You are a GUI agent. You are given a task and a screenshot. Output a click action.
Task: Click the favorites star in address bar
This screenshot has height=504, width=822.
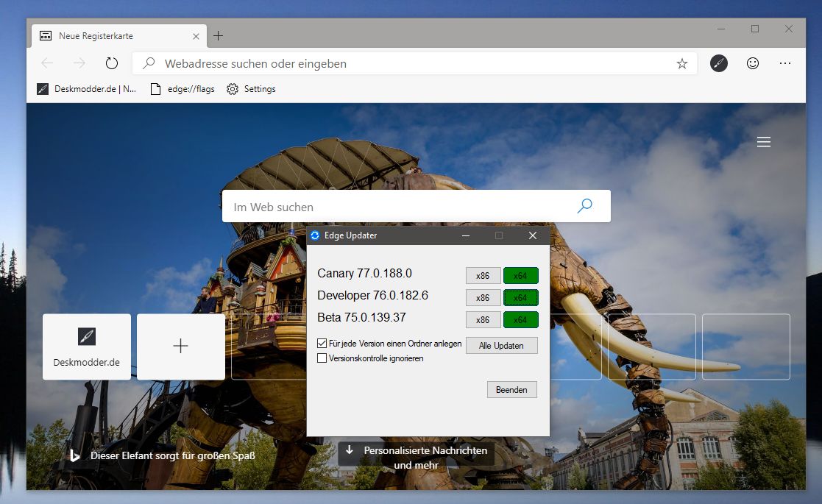point(681,63)
